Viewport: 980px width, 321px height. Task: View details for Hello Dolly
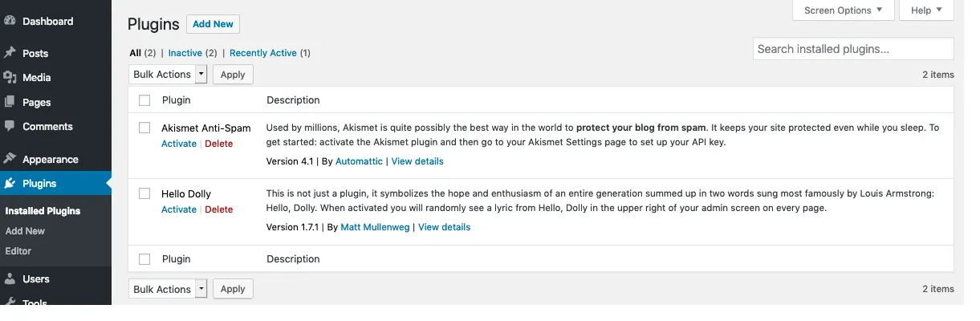(445, 227)
